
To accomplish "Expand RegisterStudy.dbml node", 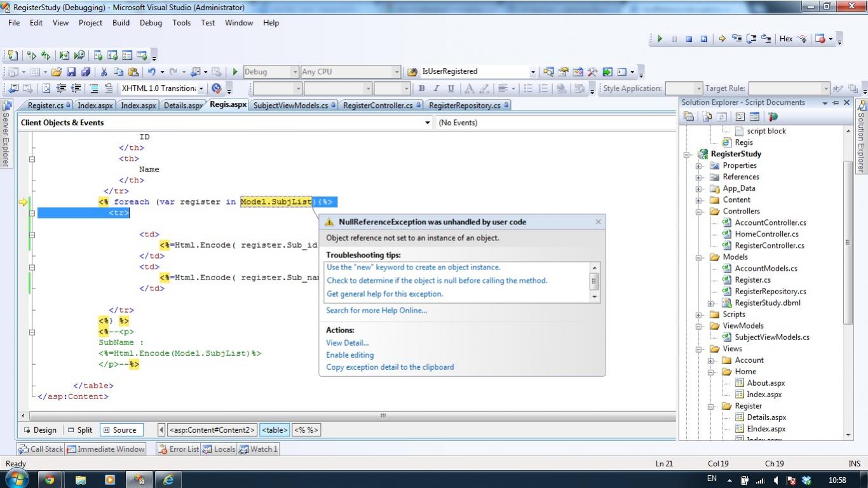I will tap(710, 303).
